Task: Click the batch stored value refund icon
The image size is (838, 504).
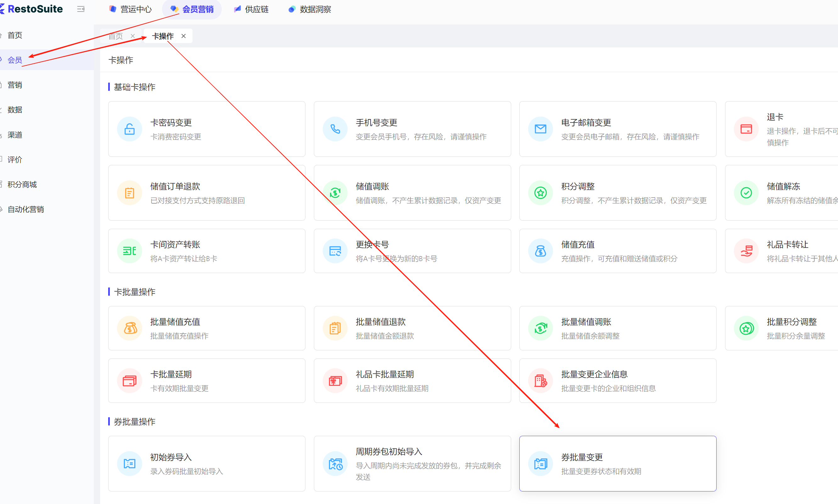Action: coord(335,328)
